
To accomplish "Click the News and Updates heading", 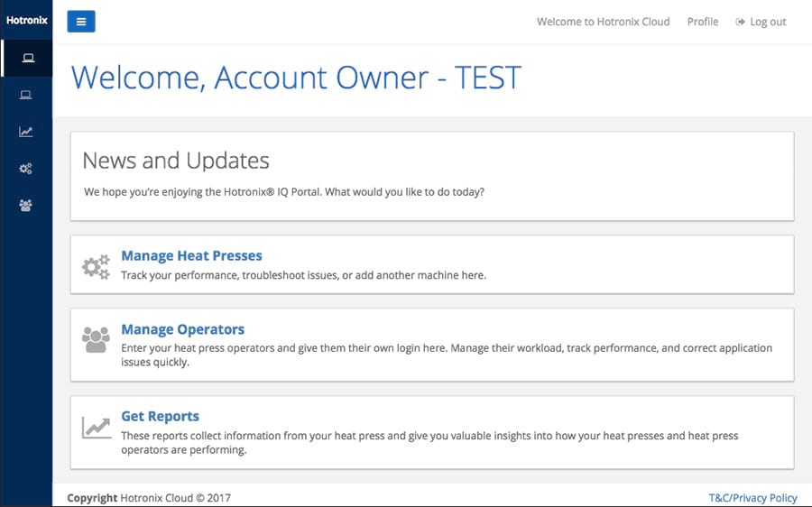I will 176,161.
